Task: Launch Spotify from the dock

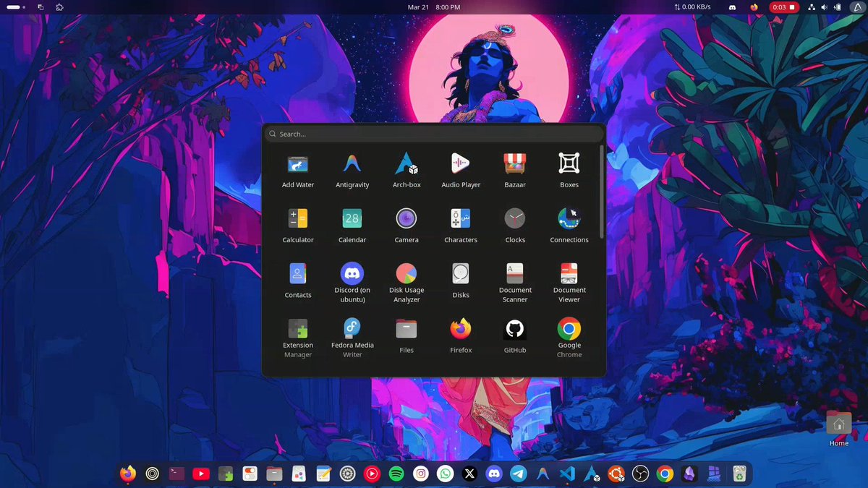Action: [396, 474]
